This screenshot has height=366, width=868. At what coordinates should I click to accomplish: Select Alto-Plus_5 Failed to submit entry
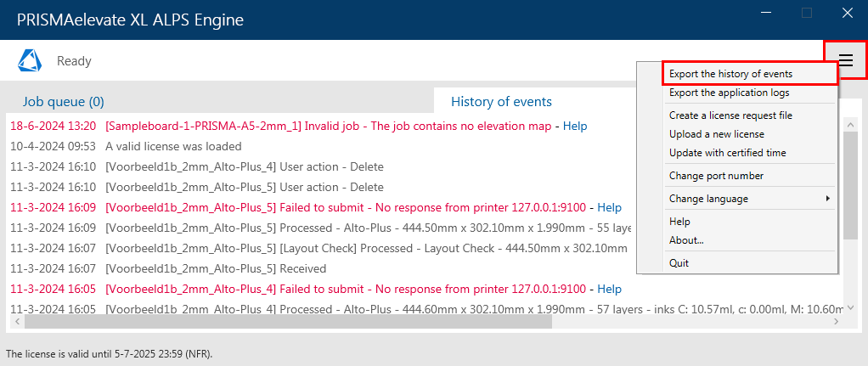[316, 208]
